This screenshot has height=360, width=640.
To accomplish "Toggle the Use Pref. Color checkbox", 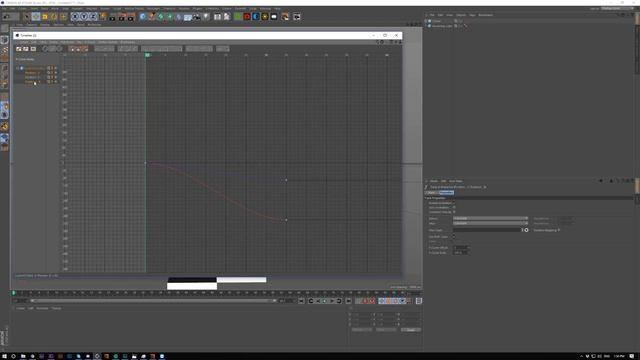I will coord(454,237).
